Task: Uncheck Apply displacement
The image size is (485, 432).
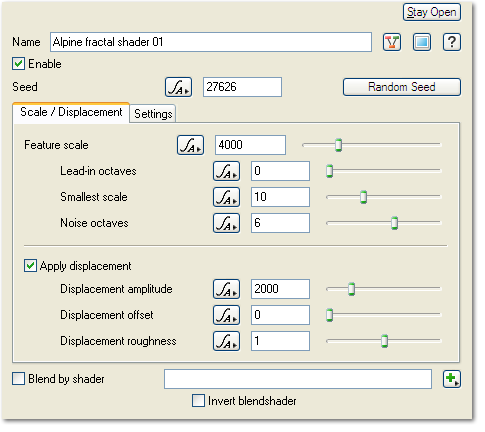Action: point(30,266)
